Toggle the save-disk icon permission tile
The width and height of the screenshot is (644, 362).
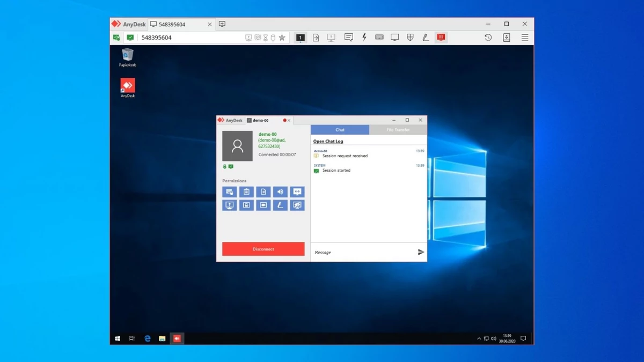(246, 205)
